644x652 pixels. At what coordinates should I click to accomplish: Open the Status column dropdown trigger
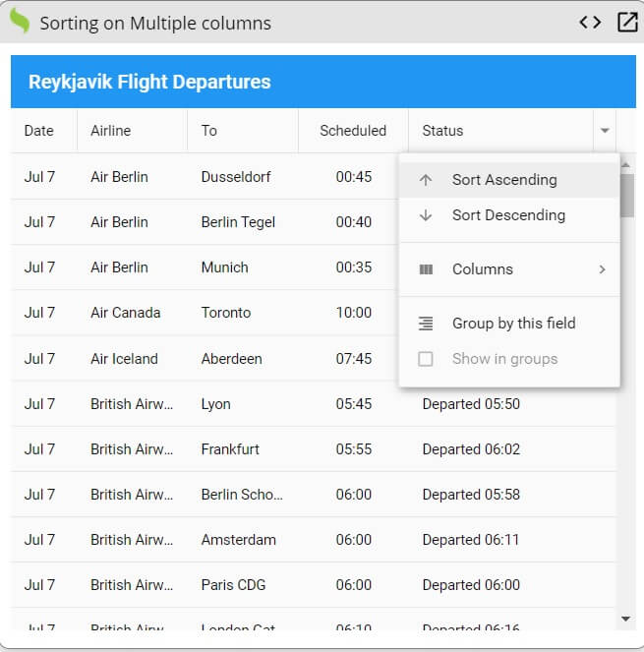pyautogui.click(x=605, y=131)
